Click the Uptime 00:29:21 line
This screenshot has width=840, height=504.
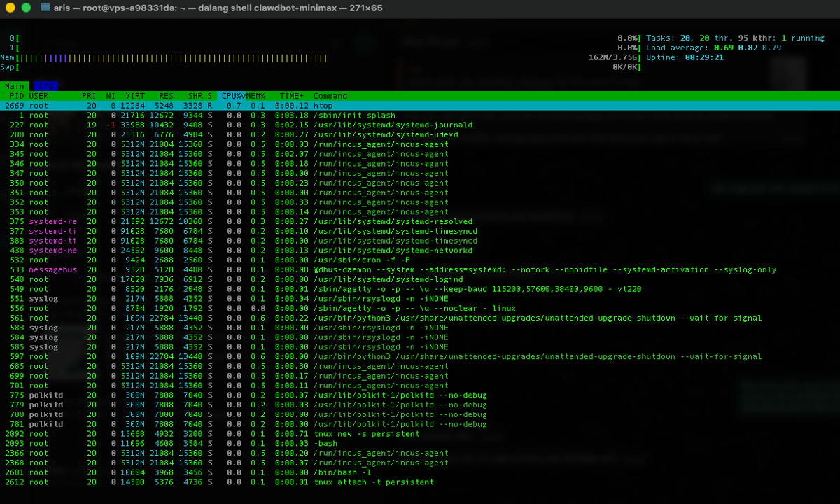[685, 57]
